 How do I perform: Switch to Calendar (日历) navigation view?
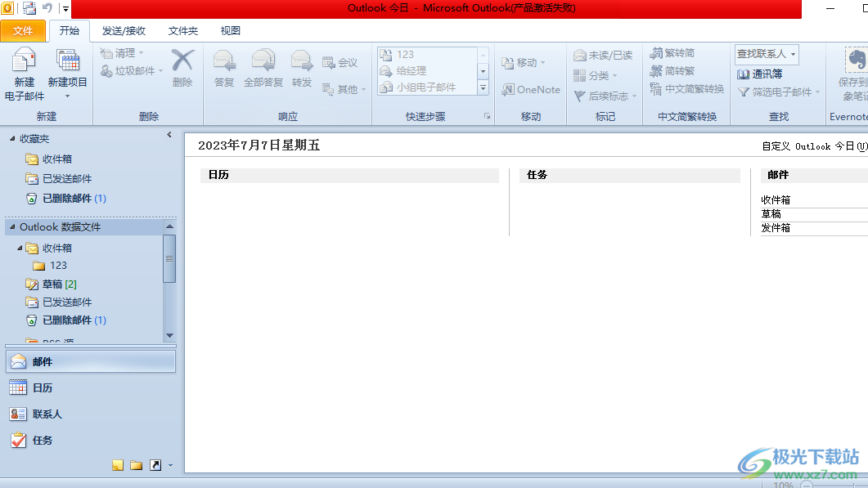coord(91,387)
